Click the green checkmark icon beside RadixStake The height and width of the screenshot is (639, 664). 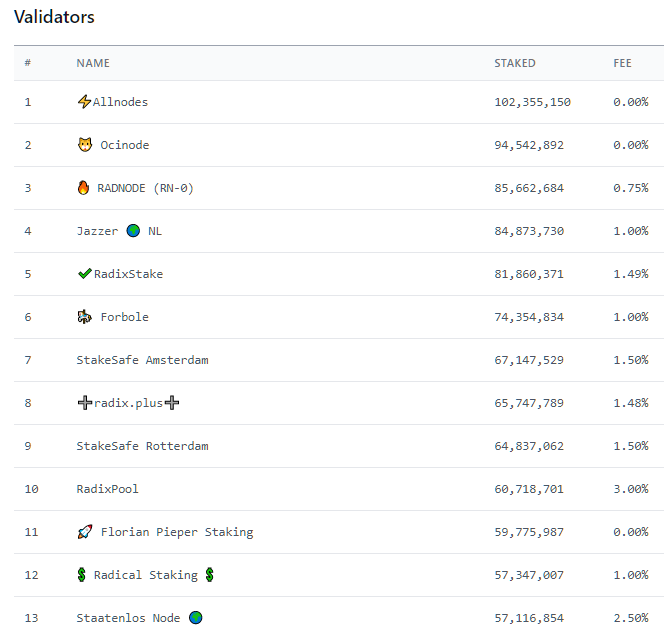click(85, 274)
